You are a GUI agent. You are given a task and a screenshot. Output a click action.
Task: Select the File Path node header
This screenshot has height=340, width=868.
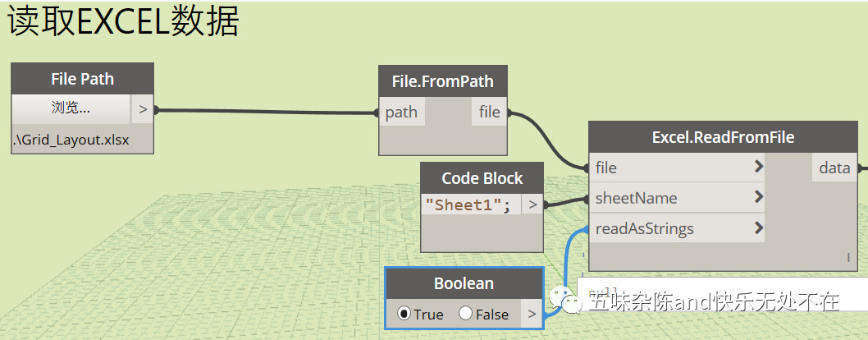[x=82, y=79]
